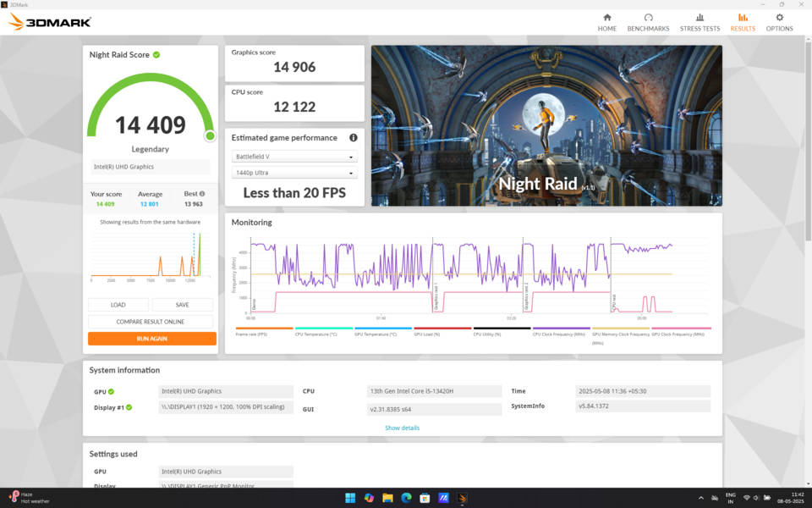Viewport: 812px width, 508px height.
Task: Click the Best score 13 963
Action: 193,204
